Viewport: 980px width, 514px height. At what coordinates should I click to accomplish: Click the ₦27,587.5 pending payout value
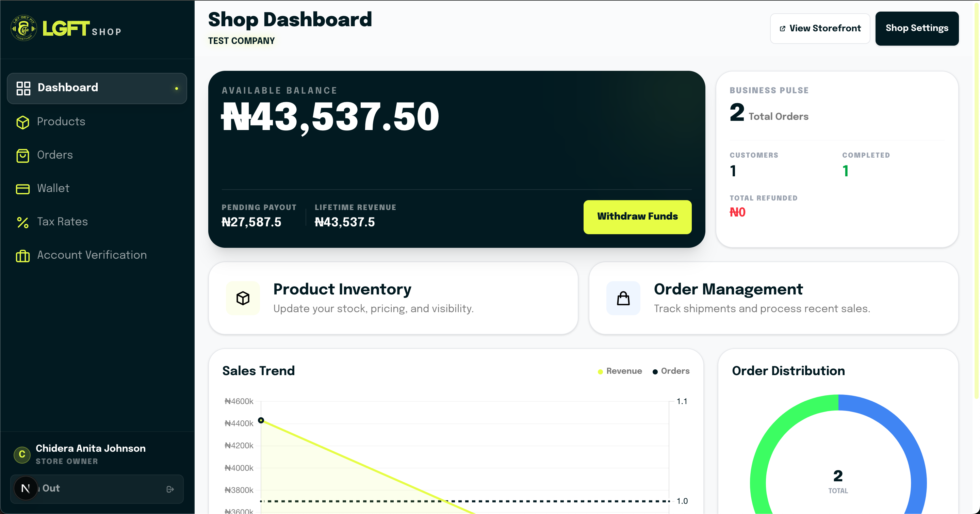tap(251, 222)
